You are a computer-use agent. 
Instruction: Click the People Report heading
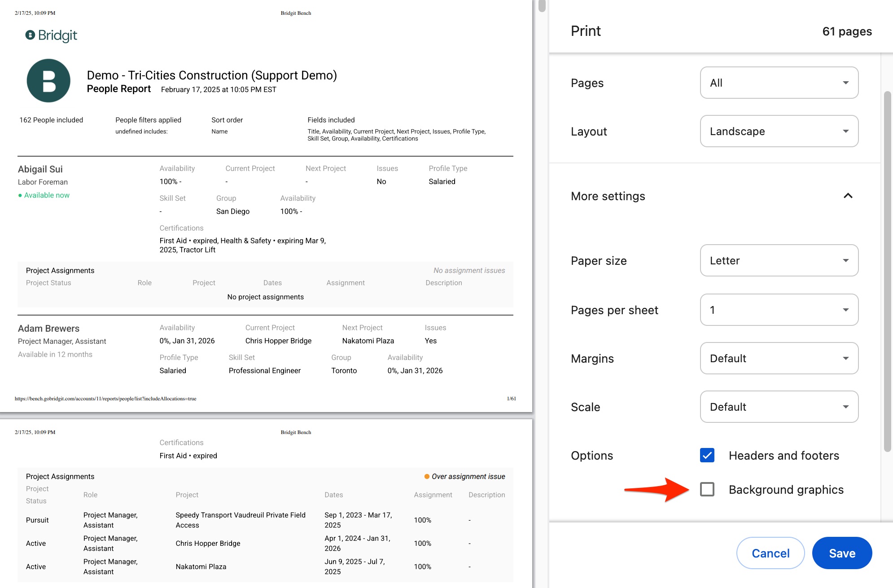tap(118, 89)
